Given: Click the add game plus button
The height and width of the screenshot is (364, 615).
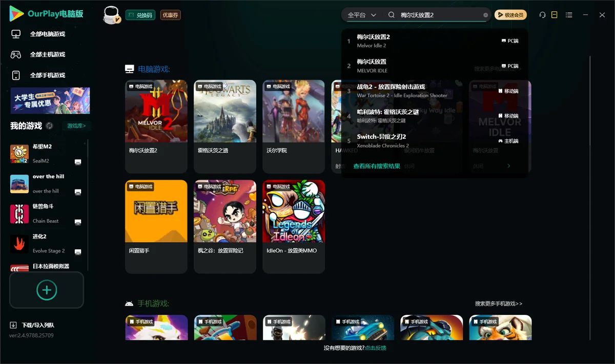Looking at the screenshot, I should (x=47, y=290).
